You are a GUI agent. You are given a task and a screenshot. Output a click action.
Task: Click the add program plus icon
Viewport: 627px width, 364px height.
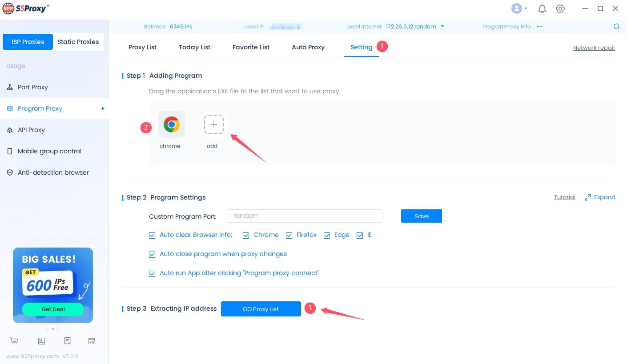pyautogui.click(x=213, y=124)
